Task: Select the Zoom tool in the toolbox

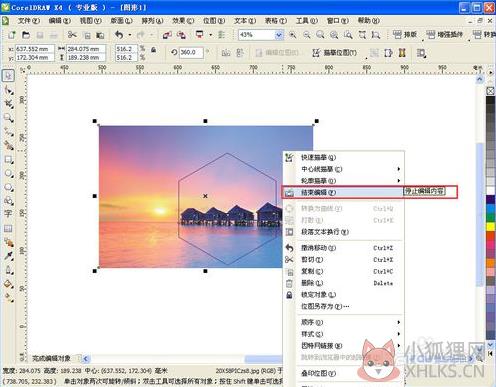Action: point(8,117)
